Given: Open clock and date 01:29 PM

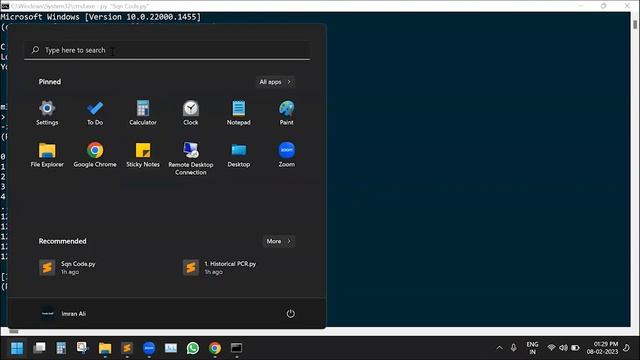Looking at the screenshot, I should tap(602, 348).
